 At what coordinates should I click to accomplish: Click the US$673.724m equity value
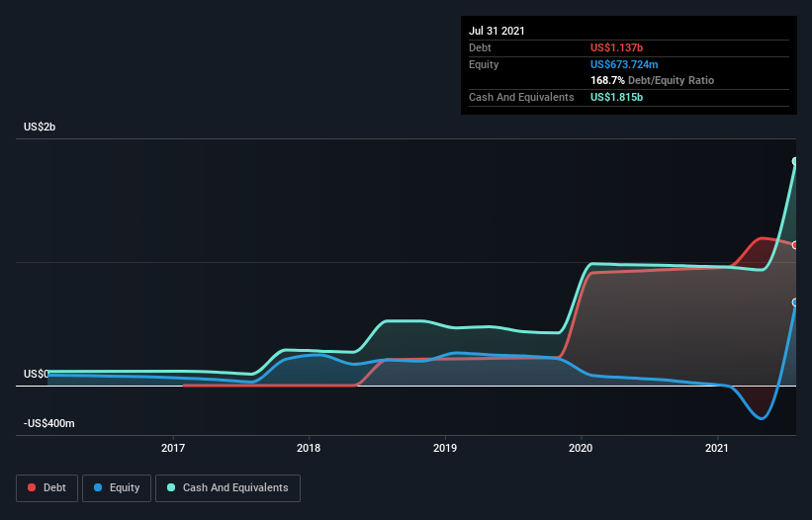tap(624, 64)
